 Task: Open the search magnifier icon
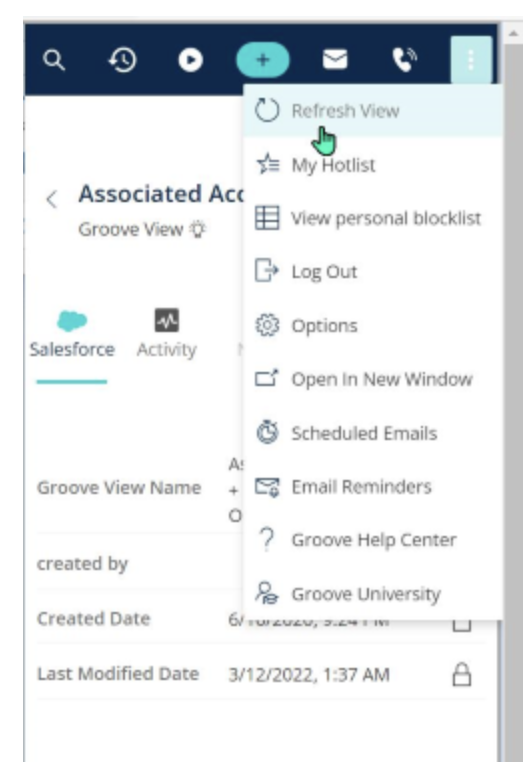coord(53,60)
